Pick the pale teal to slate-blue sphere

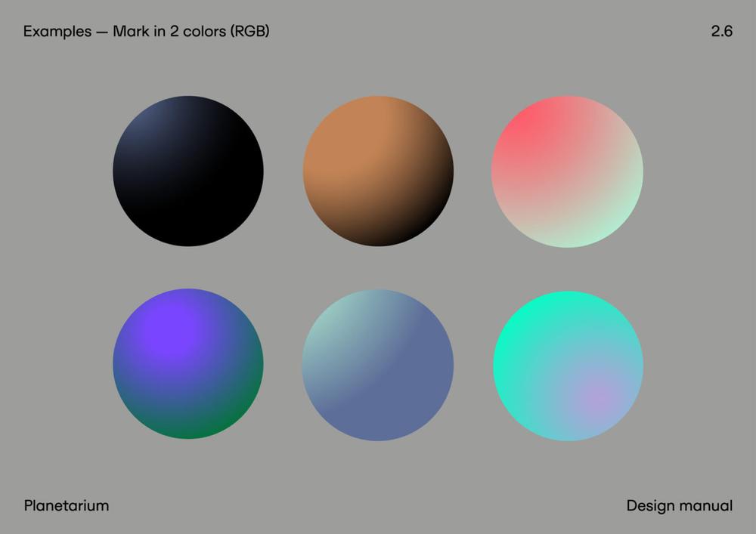(378, 365)
